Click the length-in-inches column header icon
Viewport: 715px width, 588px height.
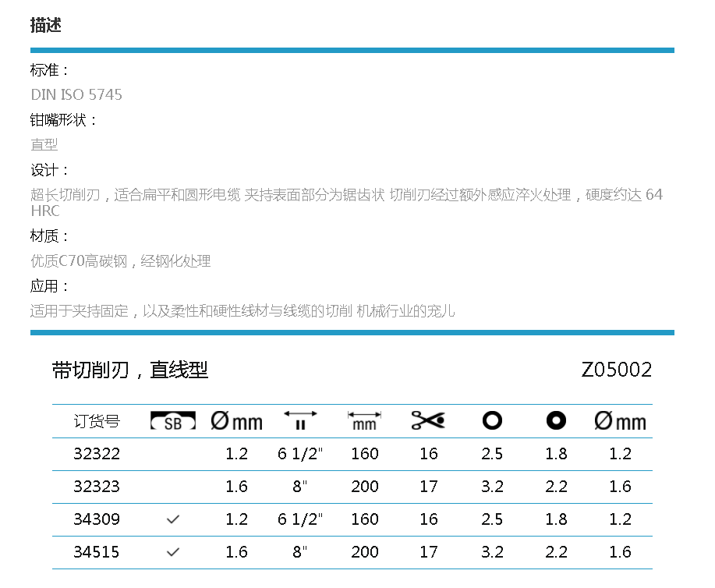pyautogui.click(x=300, y=421)
